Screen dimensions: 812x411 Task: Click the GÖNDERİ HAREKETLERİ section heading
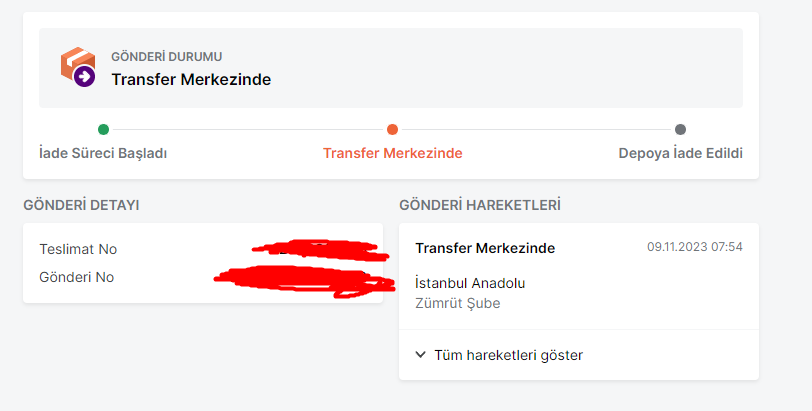point(479,205)
